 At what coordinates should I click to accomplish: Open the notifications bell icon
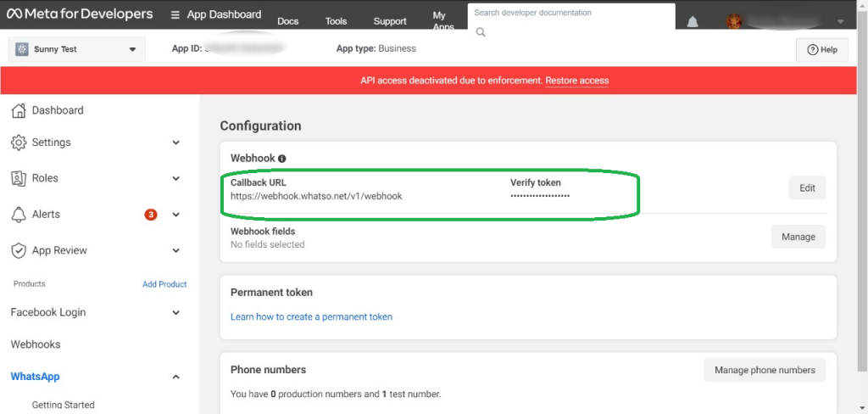click(x=693, y=22)
